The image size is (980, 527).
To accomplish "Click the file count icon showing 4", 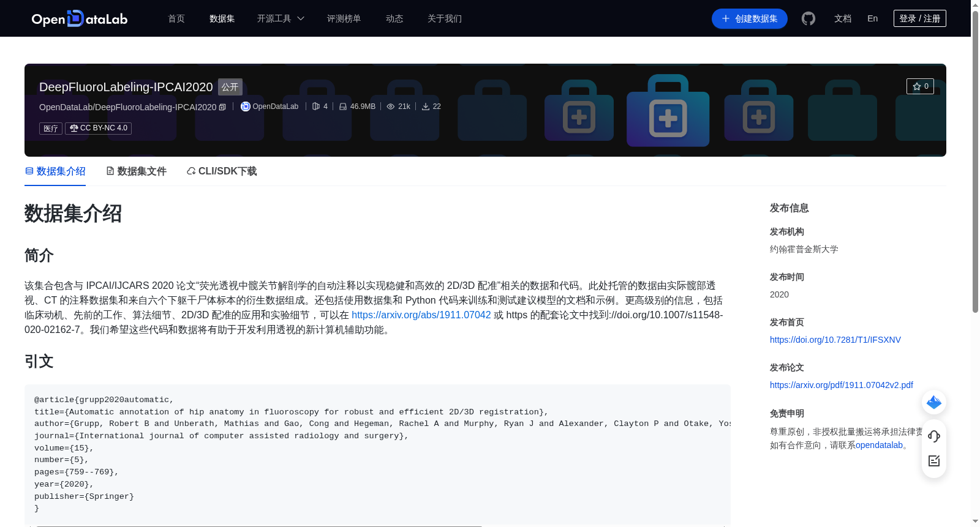I will [316, 107].
